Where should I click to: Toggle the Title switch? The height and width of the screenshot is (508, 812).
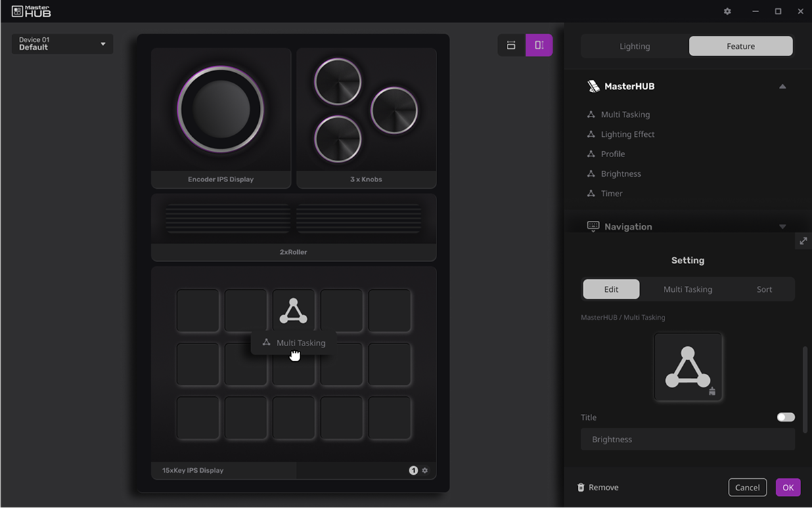(x=786, y=417)
